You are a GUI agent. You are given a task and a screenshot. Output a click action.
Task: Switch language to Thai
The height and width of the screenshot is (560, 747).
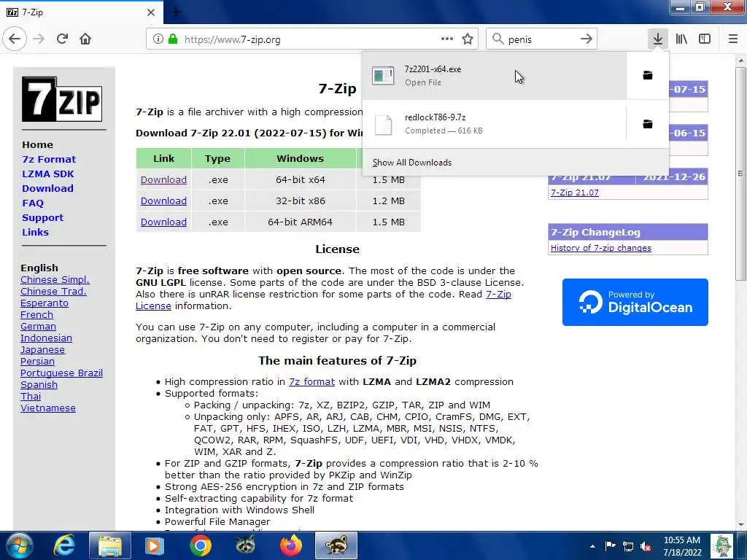[x=31, y=396]
